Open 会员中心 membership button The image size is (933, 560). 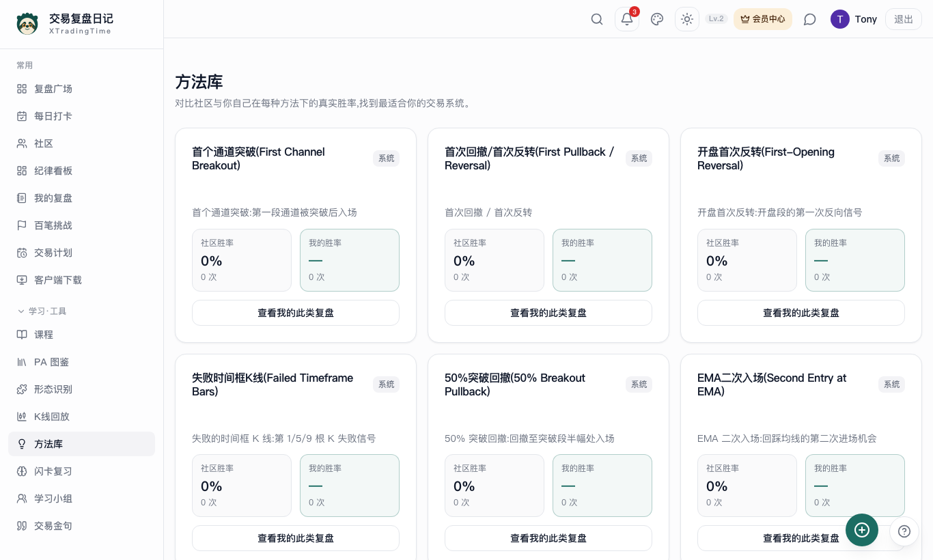[x=763, y=19]
